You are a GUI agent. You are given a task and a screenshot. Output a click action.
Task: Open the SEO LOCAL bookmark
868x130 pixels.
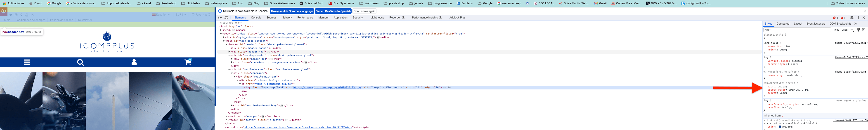click(544, 3)
